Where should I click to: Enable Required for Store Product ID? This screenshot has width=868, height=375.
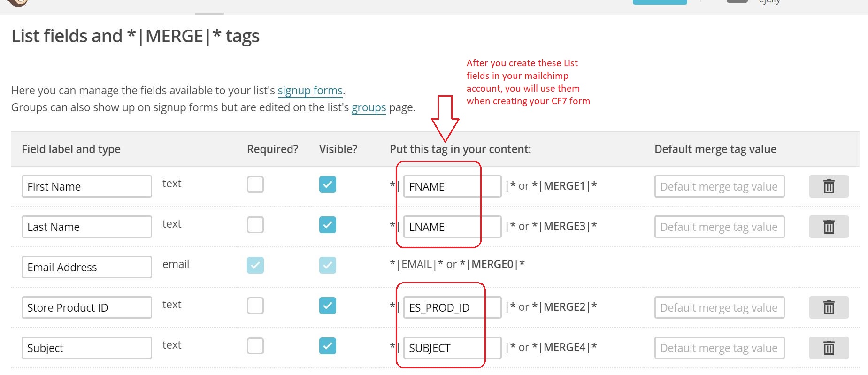pos(255,306)
